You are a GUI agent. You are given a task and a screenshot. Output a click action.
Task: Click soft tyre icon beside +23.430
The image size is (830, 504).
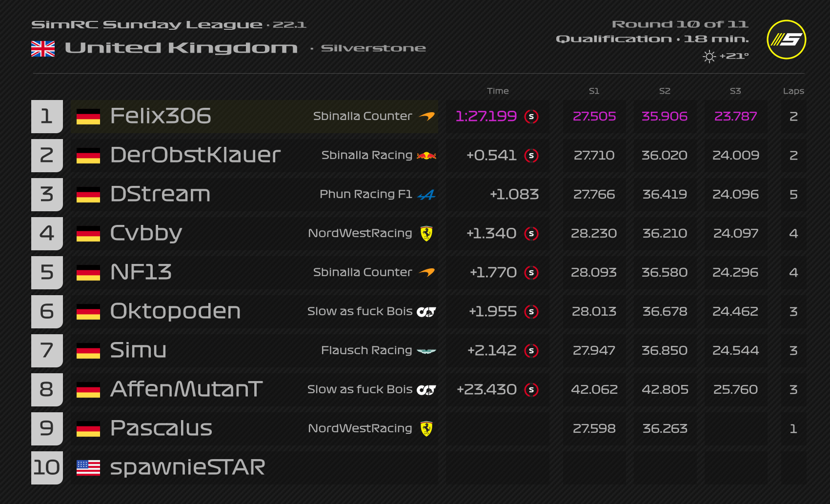pos(531,390)
